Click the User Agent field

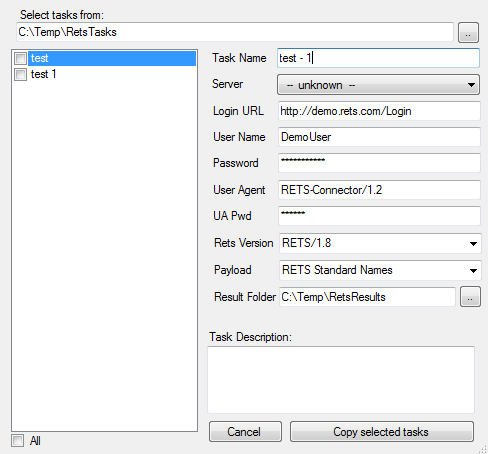click(379, 190)
